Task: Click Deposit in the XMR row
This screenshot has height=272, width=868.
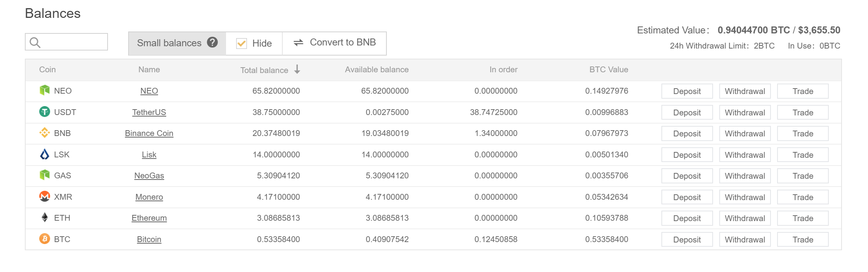Action: [x=687, y=197]
